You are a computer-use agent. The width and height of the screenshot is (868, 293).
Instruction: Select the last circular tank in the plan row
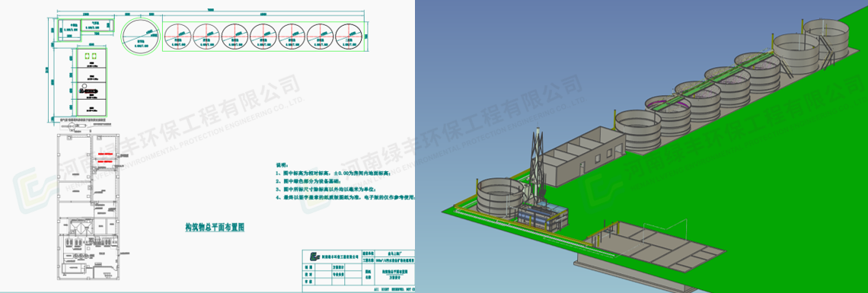349,37
